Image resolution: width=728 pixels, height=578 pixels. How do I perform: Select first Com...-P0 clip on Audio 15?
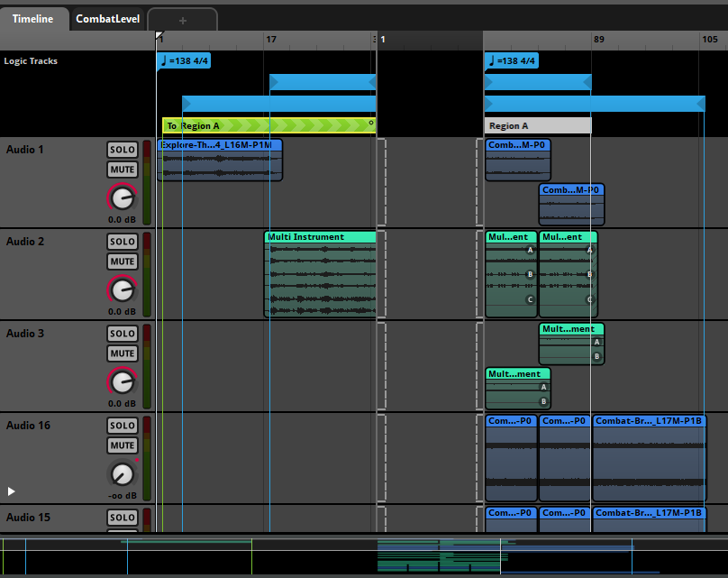click(511, 519)
